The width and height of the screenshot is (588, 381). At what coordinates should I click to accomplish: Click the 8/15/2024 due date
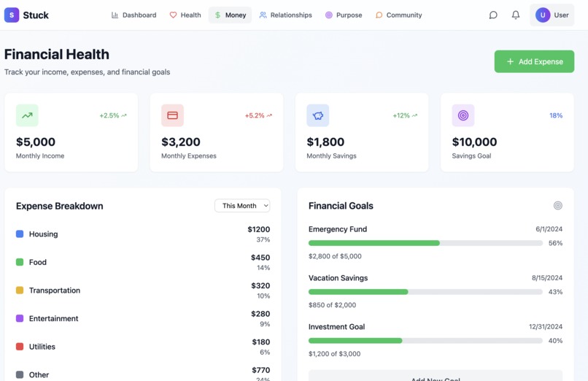(x=547, y=278)
